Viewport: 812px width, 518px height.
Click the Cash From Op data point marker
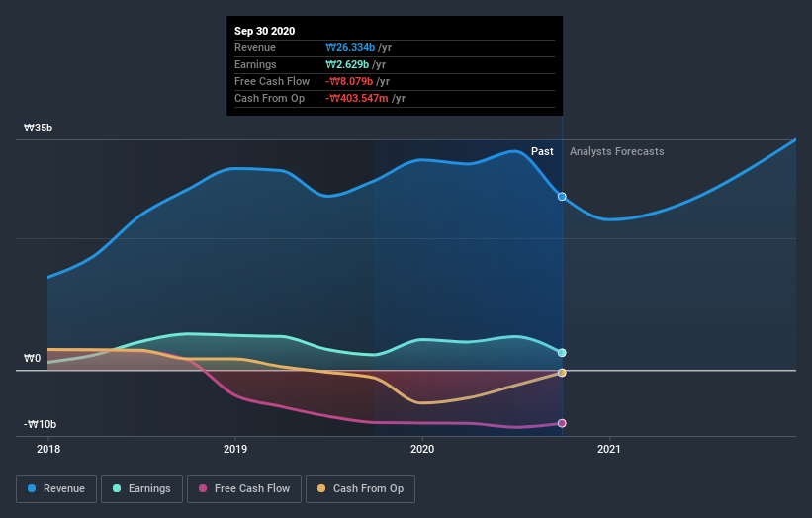pyautogui.click(x=562, y=373)
